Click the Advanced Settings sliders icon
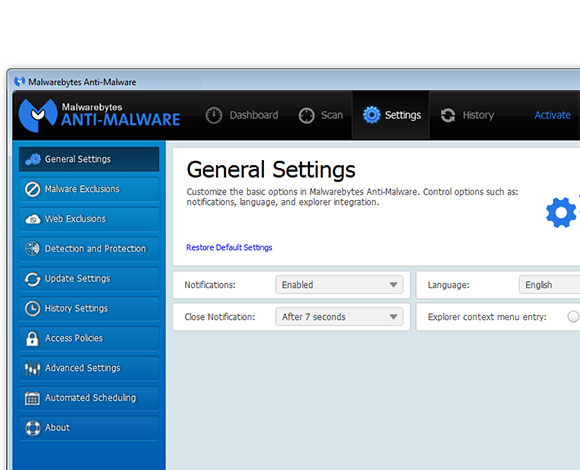The width and height of the screenshot is (580, 470). click(33, 368)
